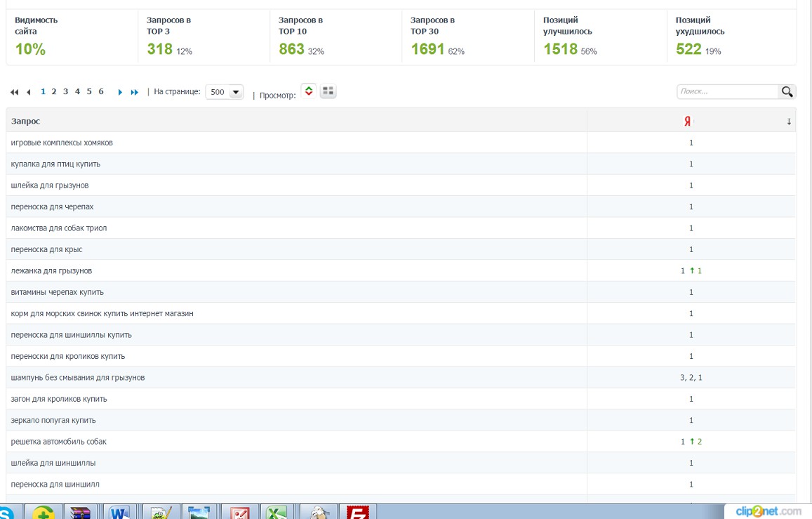This screenshot has height=519, width=812.
Task: Select row 'витамины черепах купить'
Action: (400, 292)
